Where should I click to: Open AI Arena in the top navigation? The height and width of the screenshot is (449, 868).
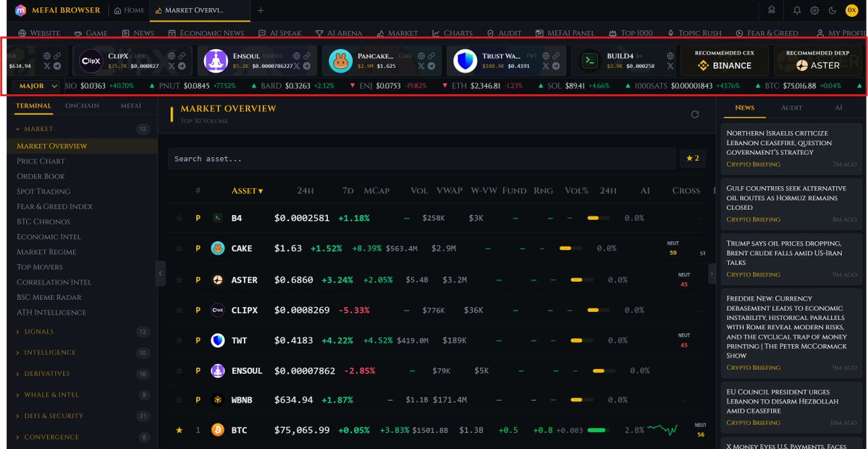click(x=338, y=33)
